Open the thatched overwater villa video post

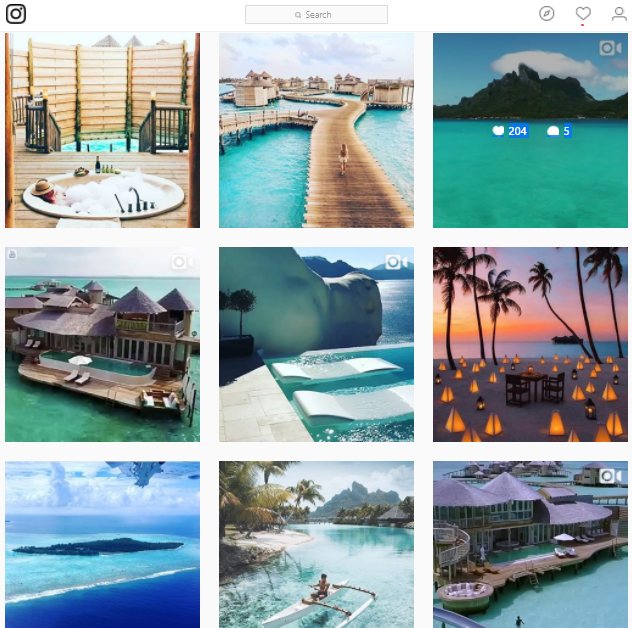(x=102, y=344)
